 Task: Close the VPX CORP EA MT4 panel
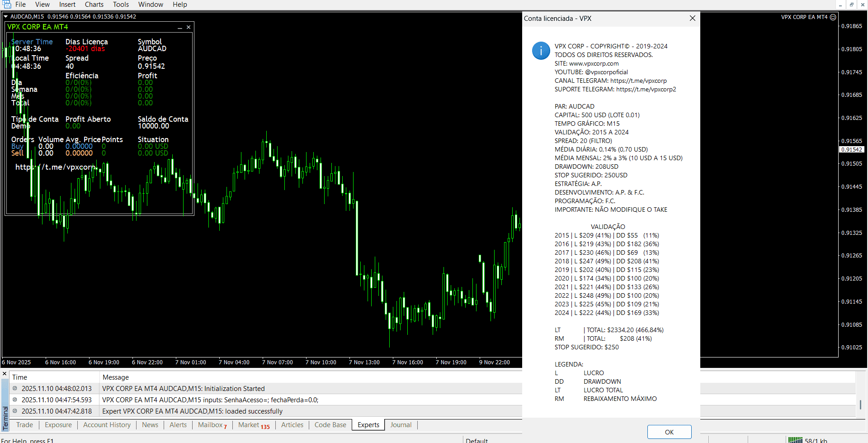189,27
